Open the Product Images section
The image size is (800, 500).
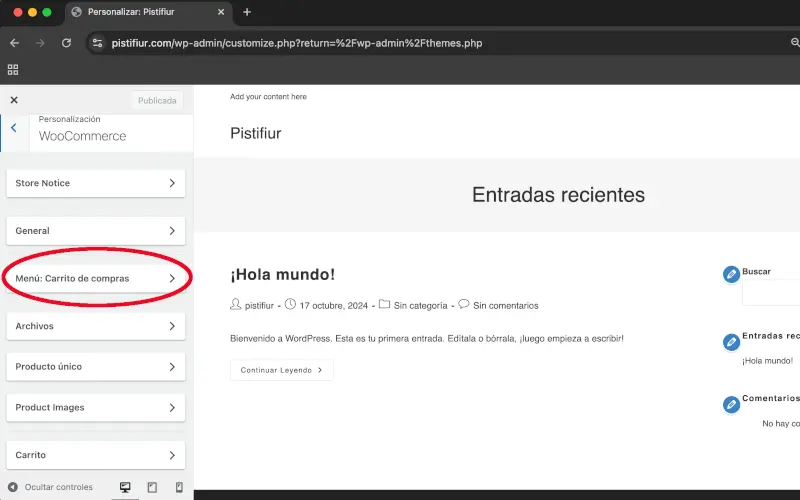[x=96, y=408]
